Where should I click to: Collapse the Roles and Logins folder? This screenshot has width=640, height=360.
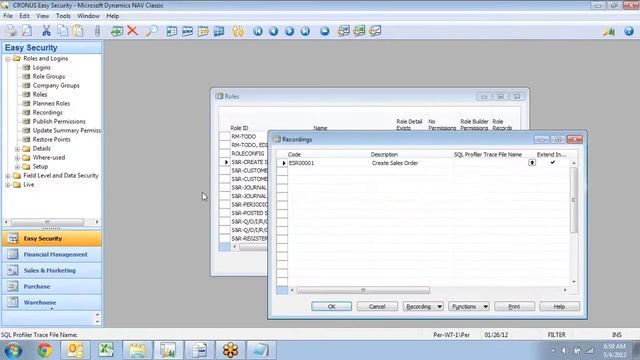click(8, 59)
